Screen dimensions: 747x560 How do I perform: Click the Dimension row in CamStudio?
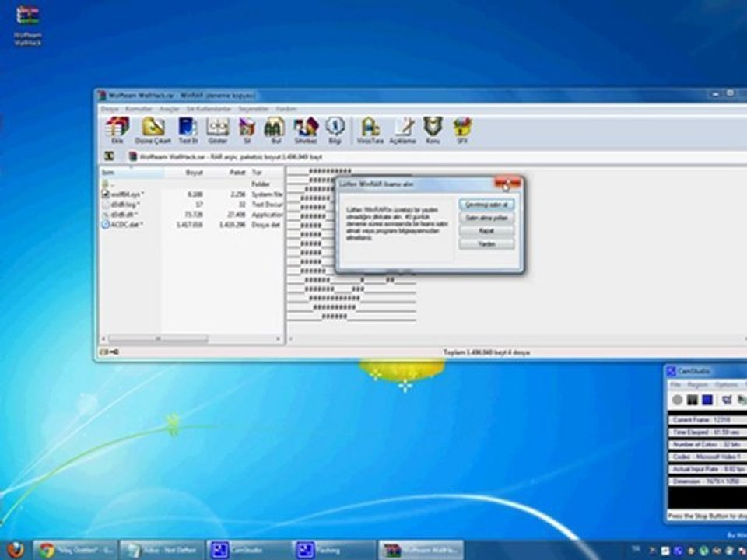tap(708, 481)
